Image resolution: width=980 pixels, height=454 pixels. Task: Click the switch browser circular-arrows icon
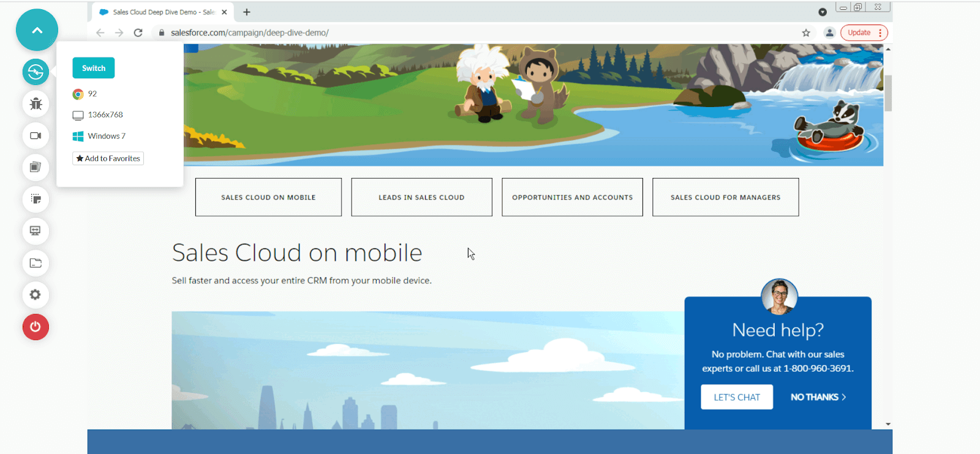(36, 72)
